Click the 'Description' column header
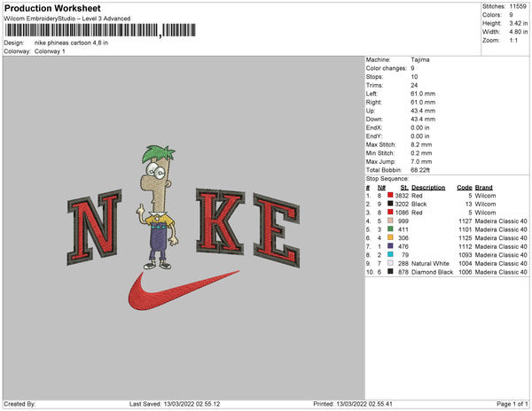 428,188
